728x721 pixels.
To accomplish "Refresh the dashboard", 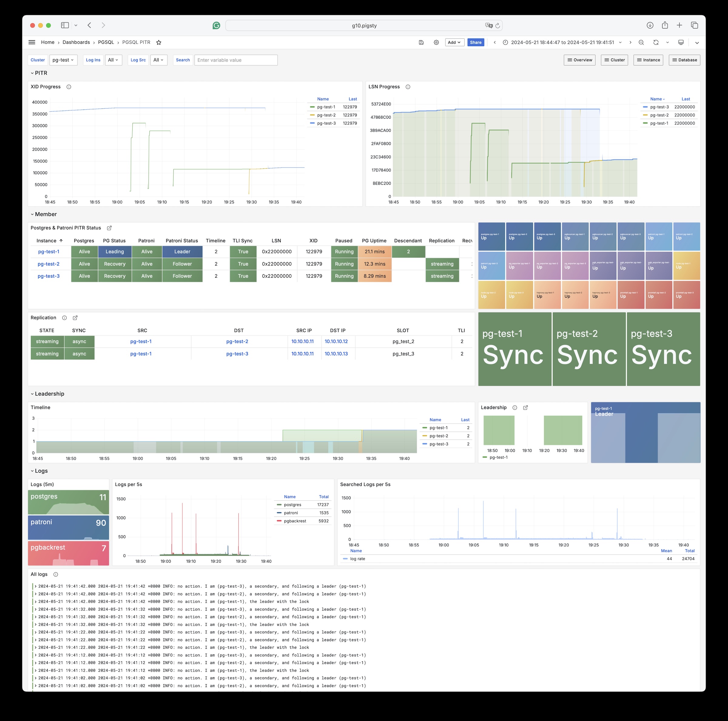I will point(656,42).
